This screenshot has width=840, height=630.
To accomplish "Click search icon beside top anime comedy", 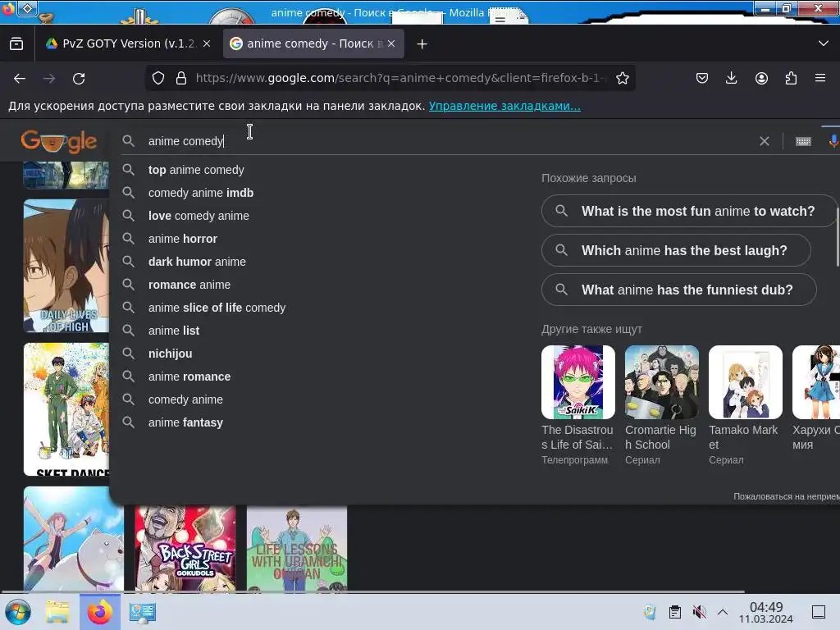I will pos(129,170).
